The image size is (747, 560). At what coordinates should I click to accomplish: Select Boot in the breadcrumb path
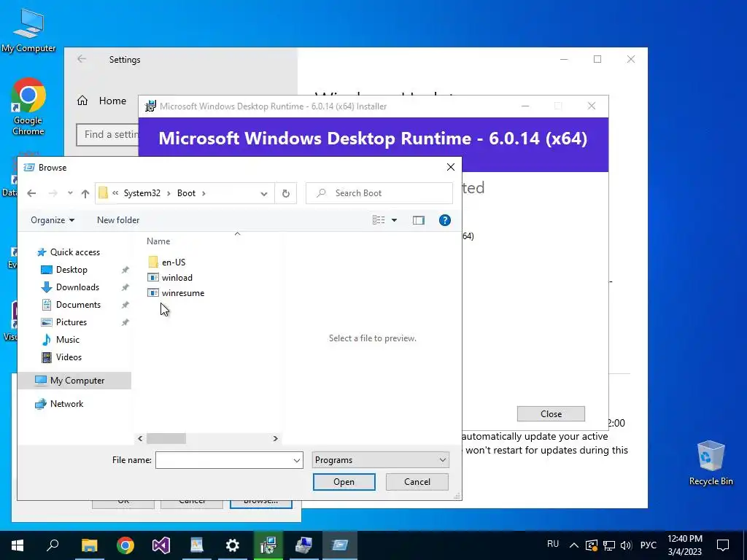pos(186,192)
